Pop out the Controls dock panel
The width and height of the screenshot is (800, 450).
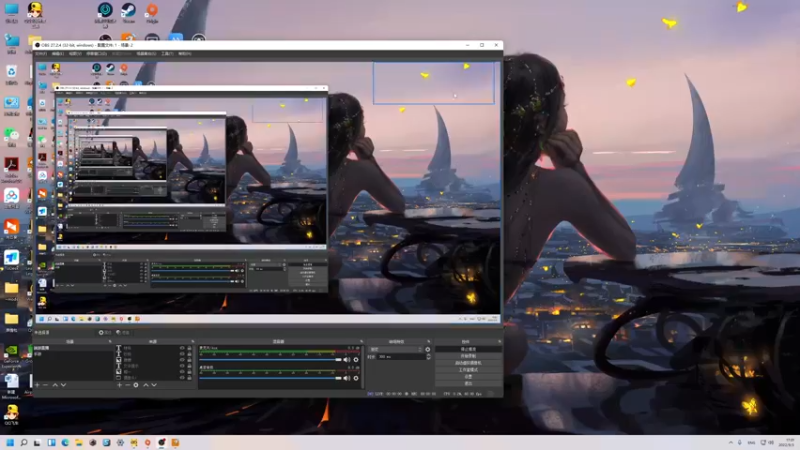point(499,341)
